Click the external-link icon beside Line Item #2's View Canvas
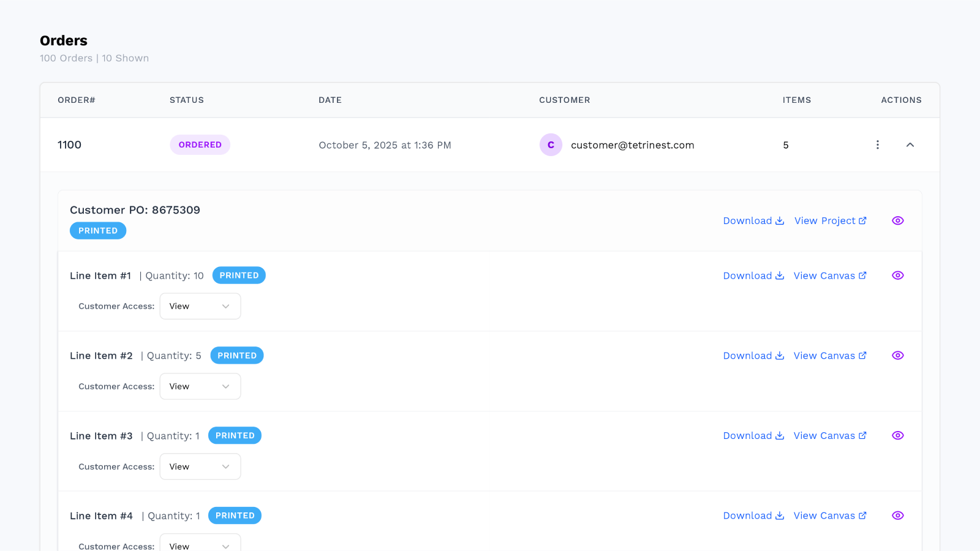 [863, 355]
